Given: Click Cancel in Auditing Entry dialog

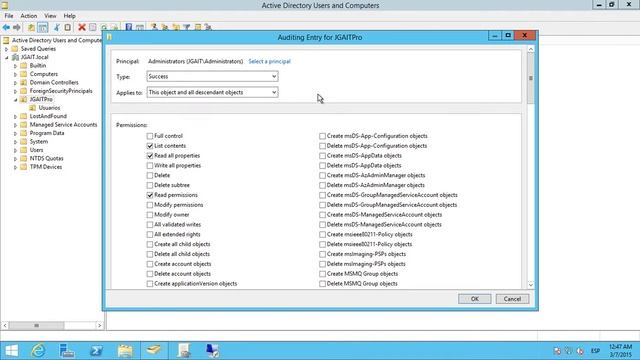Looking at the screenshot, I should pyautogui.click(x=512, y=299).
